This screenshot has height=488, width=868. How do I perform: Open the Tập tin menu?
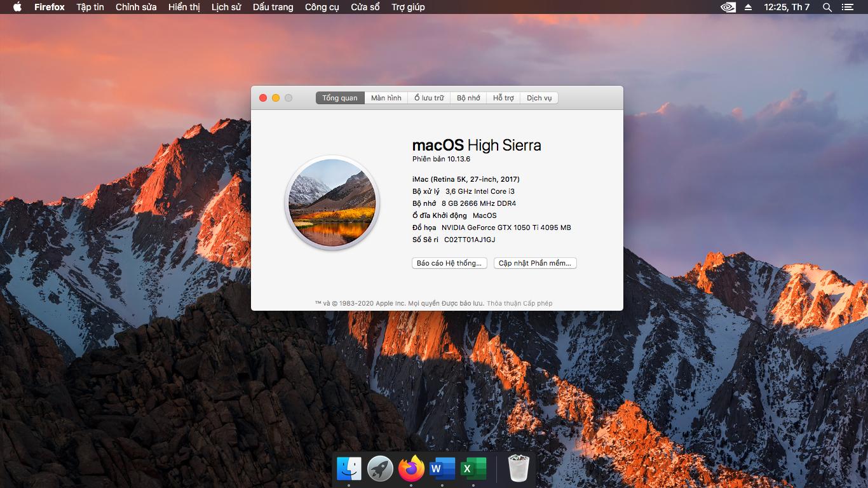click(90, 7)
